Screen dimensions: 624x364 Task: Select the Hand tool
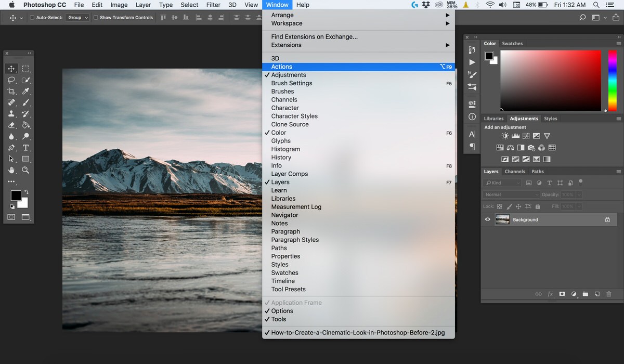pyautogui.click(x=11, y=170)
